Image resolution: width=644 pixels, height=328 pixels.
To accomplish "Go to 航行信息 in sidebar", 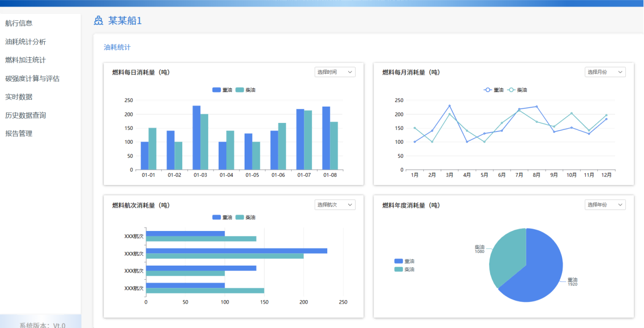I will tap(19, 23).
